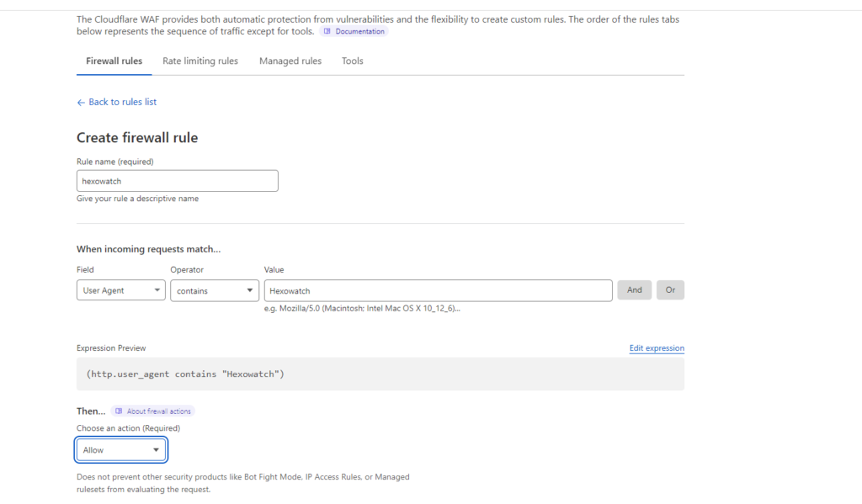Add an And condition
The width and height of the screenshot is (862, 504).
(635, 290)
